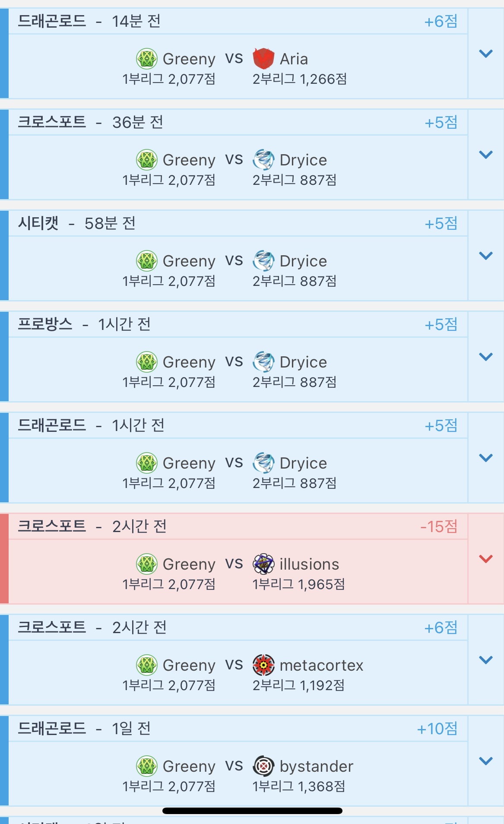
Task: Click the illusions player name
Action: tap(309, 564)
